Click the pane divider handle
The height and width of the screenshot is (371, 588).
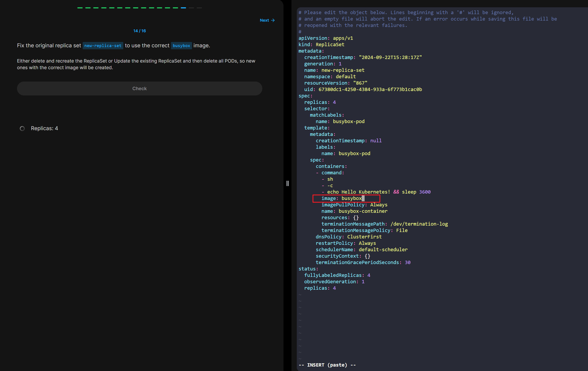point(287,183)
